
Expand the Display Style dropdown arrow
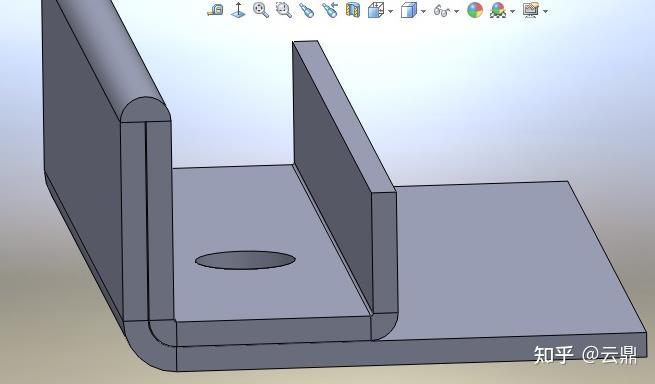(x=423, y=11)
